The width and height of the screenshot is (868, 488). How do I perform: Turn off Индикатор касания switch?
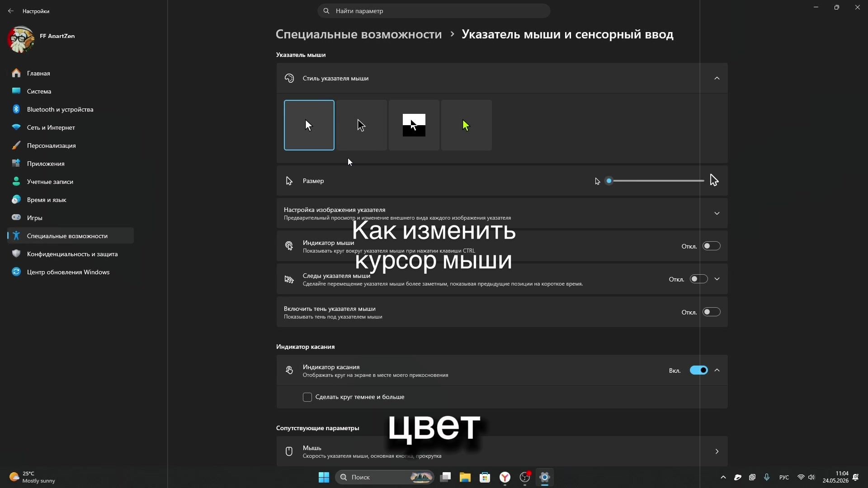(x=699, y=371)
